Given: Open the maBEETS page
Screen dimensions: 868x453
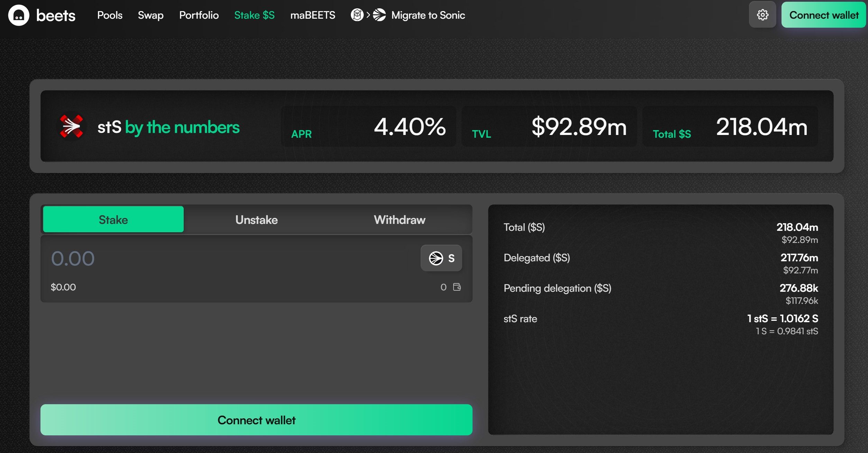Looking at the screenshot, I should (313, 15).
